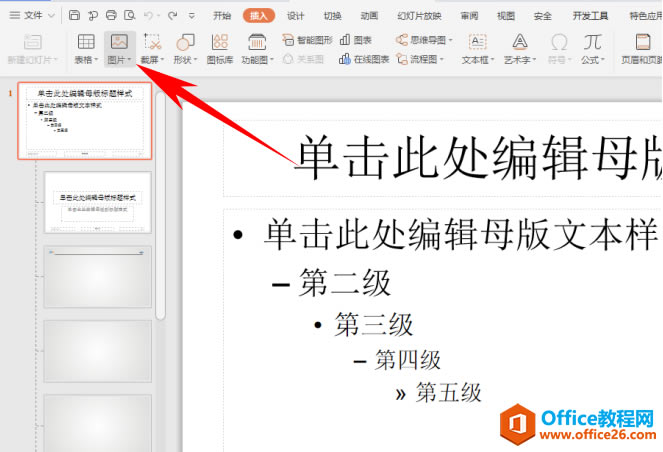Click the 第四级 text line
This screenshot has height=452, width=663.
point(408,360)
